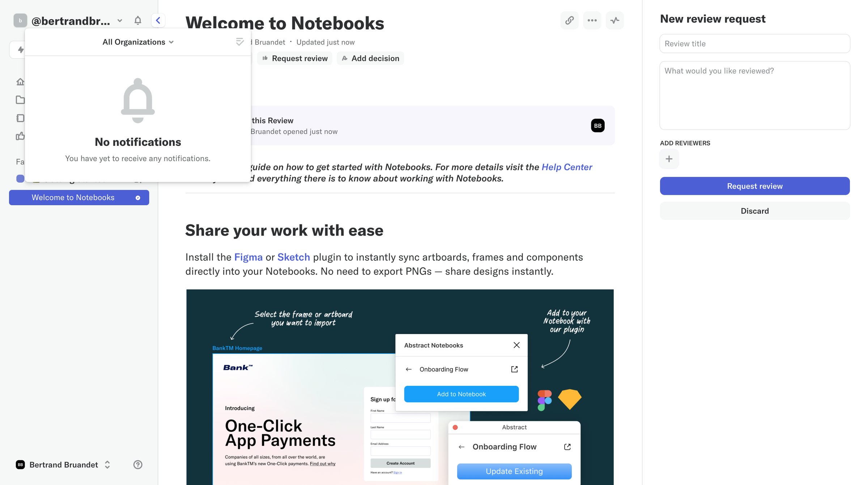Viewport: 868px width, 485px height.
Task: Open Notebooks icon in sidebar
Action: 20,118
